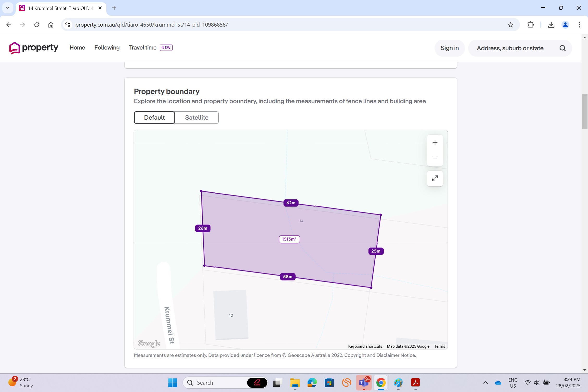The width and height of the screenshot is (588, 392).
Task: Click the search magnifier icon in header
Action: pos(562,48)
